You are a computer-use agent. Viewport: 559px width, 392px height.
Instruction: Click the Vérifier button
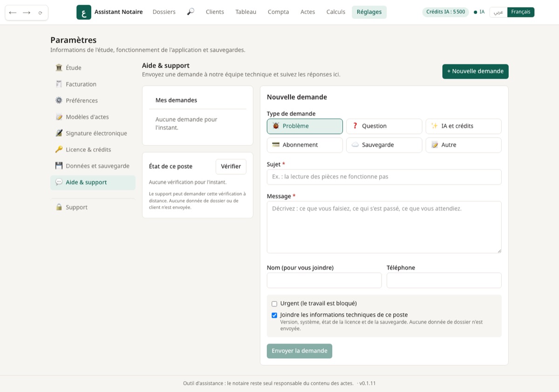231,167
